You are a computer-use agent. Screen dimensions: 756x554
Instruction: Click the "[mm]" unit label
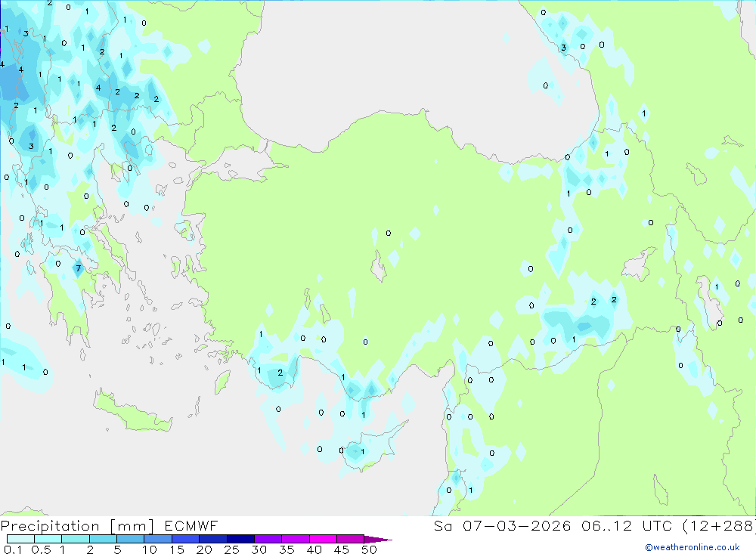132,526
